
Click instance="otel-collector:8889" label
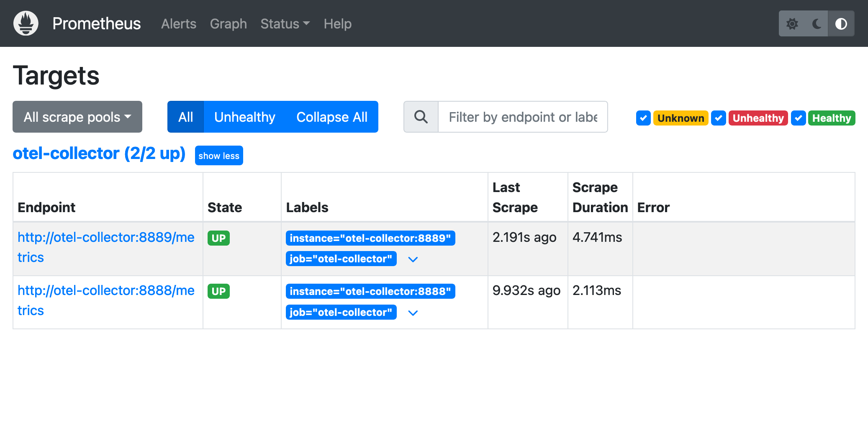click(x=370, y=238)
